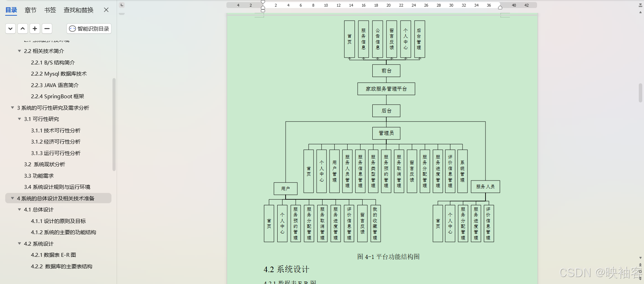Go to 3.3 功能需求
Image resolution: width=644 pixels, height=284 pixels.
(x=39, y=176)
